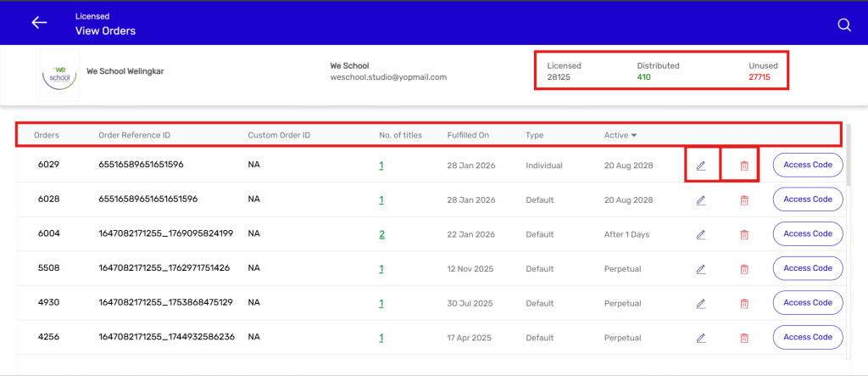Delete order 6029 using trash icon
The width and height of the screenshot is (868, 376).
tap(744, 166)
